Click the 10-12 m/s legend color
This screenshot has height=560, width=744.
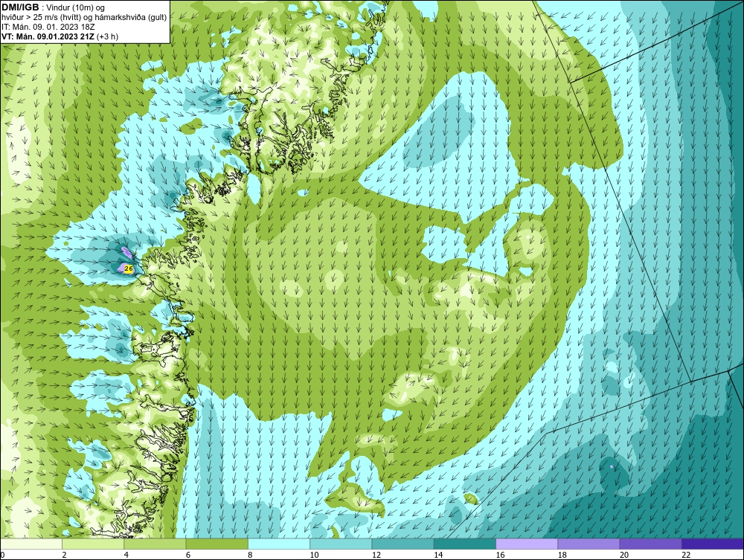[x=341, y=544]
